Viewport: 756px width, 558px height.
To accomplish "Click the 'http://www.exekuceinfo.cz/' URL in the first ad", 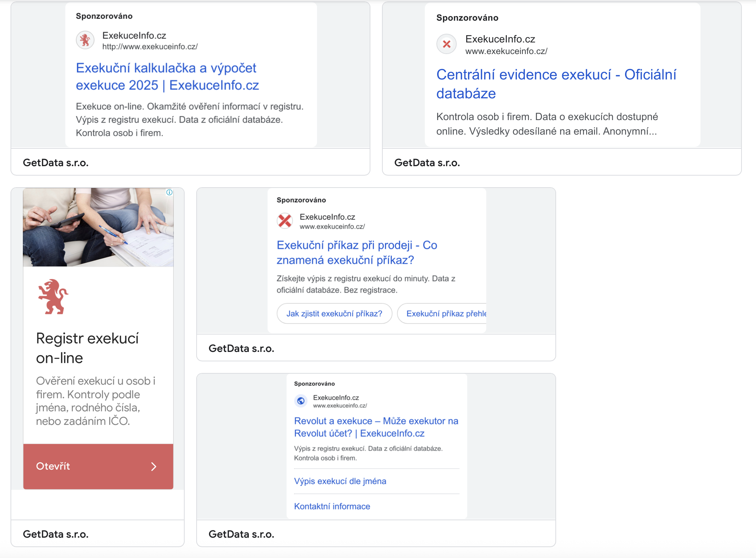I will click(x=150, y=46).
